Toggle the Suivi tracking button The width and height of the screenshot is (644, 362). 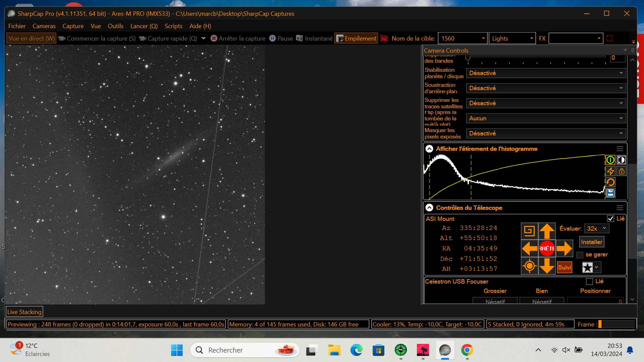tap(564, 267)
